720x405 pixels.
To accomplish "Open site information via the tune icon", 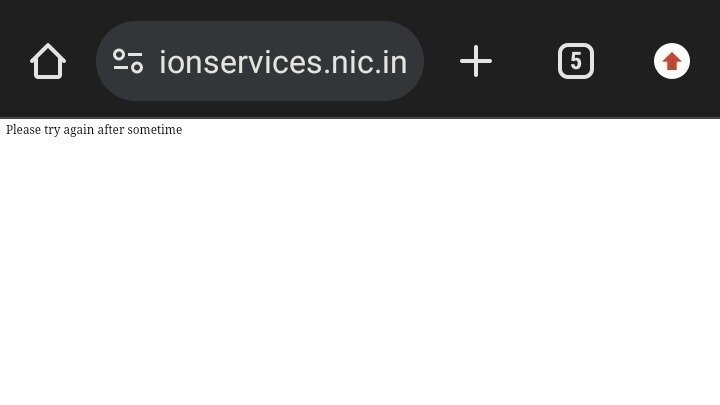I will (x=128, y=62).
